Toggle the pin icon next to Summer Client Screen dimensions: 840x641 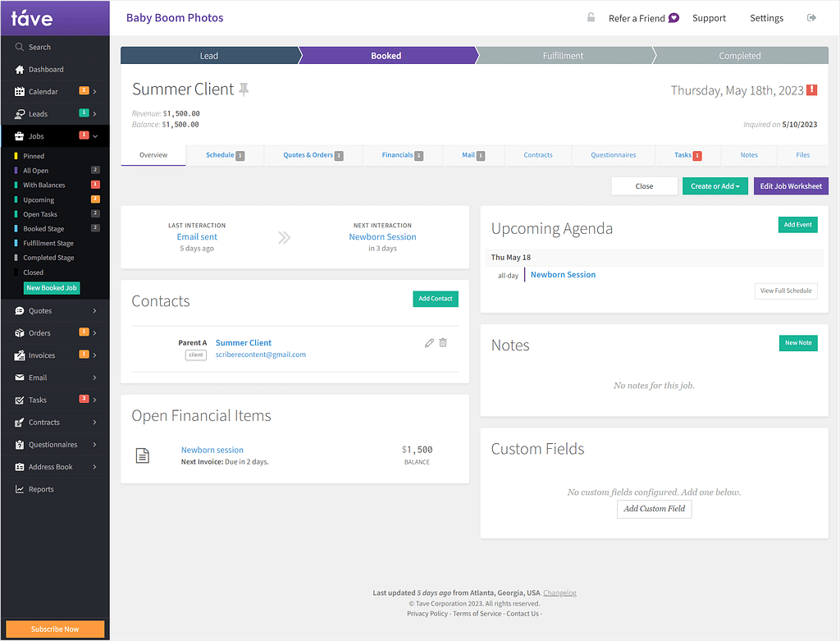[x=244, y=89]
